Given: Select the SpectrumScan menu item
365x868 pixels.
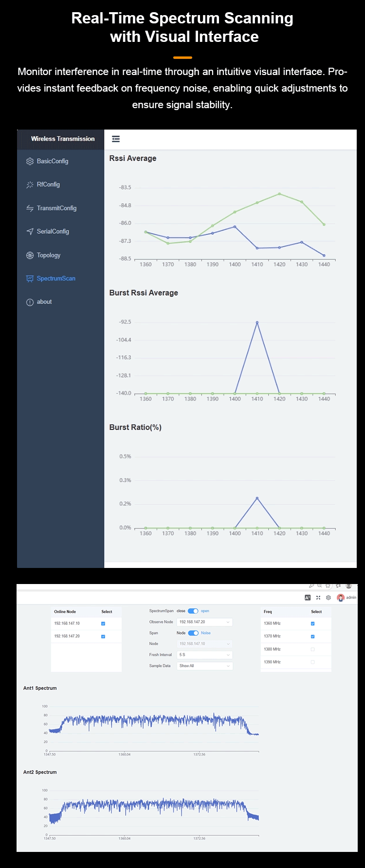Looking at the screenshot, I should tap(56, 279).
